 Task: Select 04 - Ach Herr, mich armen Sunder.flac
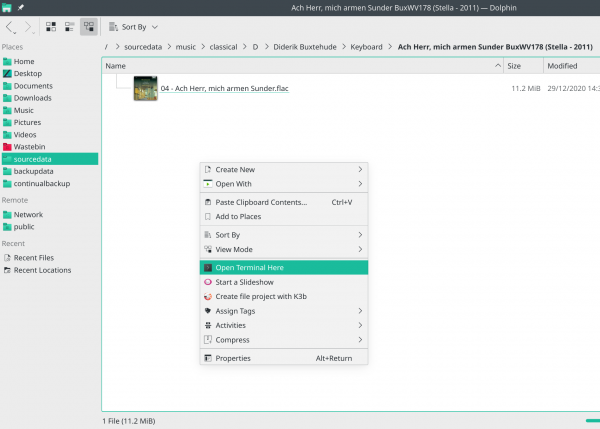tap(224, 88)
